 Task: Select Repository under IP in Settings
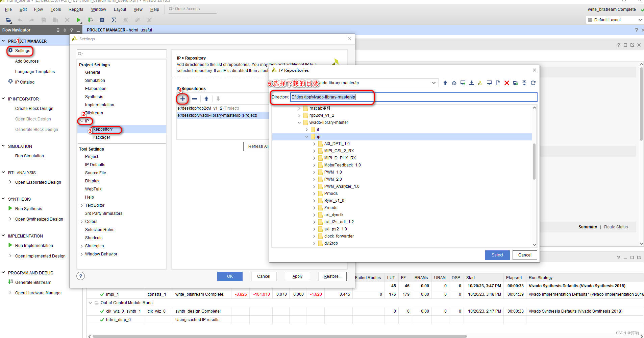click(102, 129)
